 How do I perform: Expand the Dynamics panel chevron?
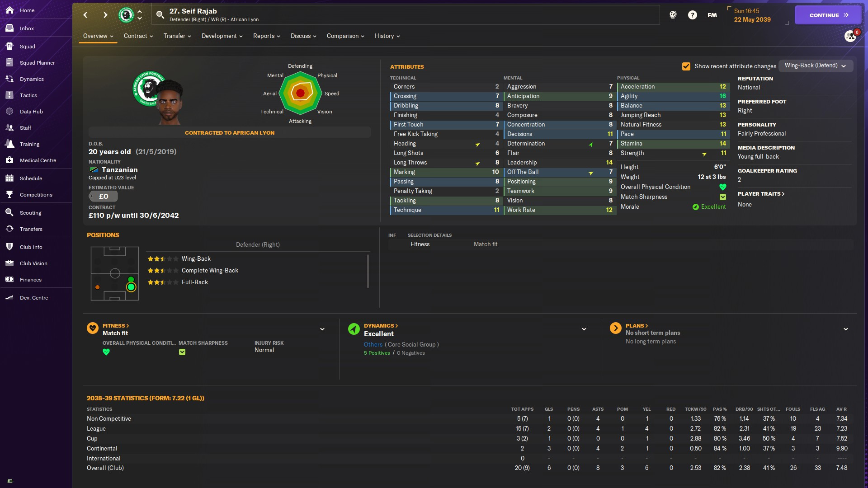point(584,329)
